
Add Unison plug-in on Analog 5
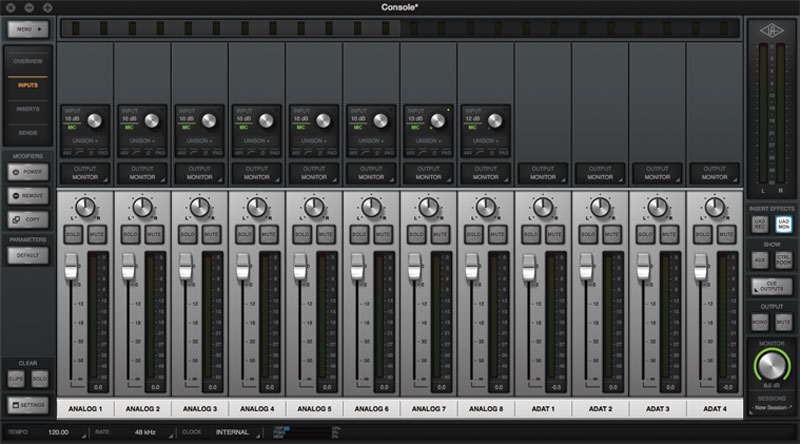pos(314,140)
